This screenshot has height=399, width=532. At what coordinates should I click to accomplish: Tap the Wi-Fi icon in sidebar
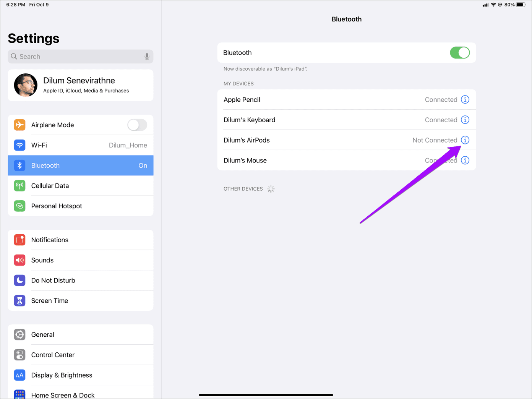[x=19, y=145]
